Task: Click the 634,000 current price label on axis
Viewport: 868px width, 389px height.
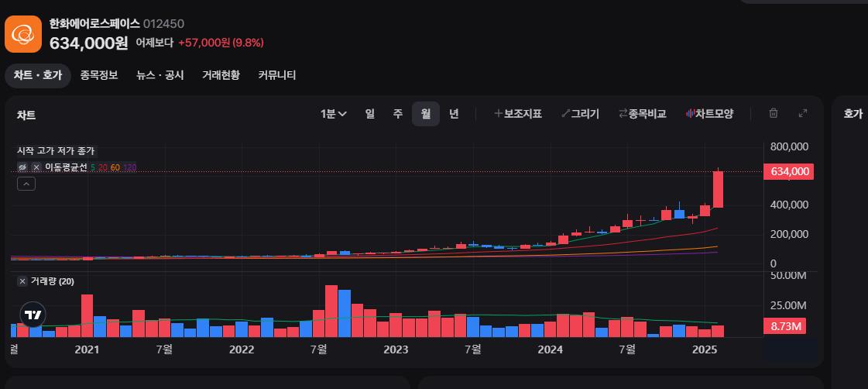Action: click(788, 172)
